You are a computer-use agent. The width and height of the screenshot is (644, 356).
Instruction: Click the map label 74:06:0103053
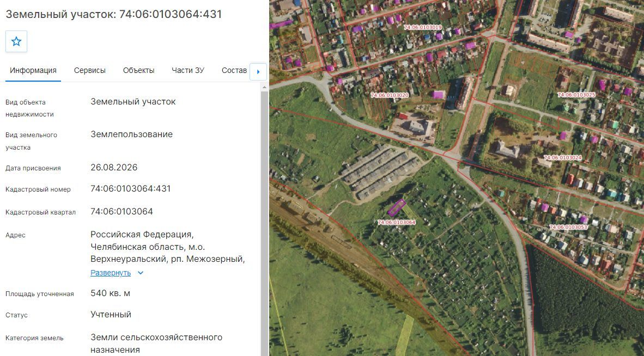(568, 227)
